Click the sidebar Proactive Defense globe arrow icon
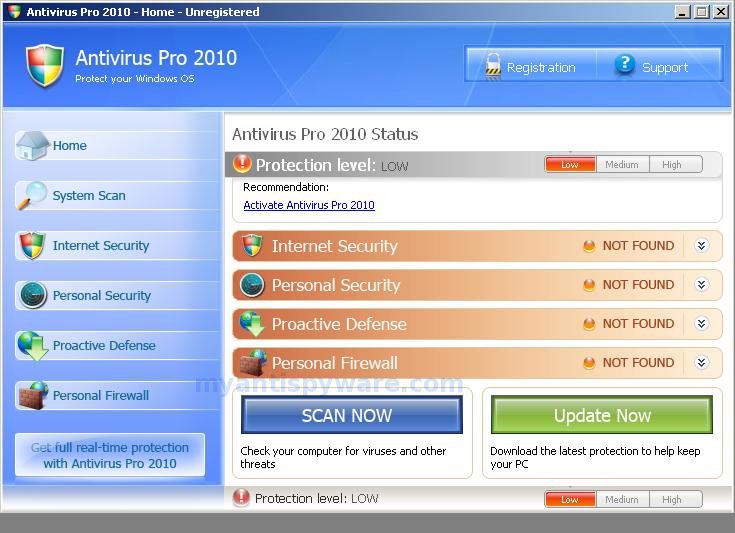 (x=32, y=345)
